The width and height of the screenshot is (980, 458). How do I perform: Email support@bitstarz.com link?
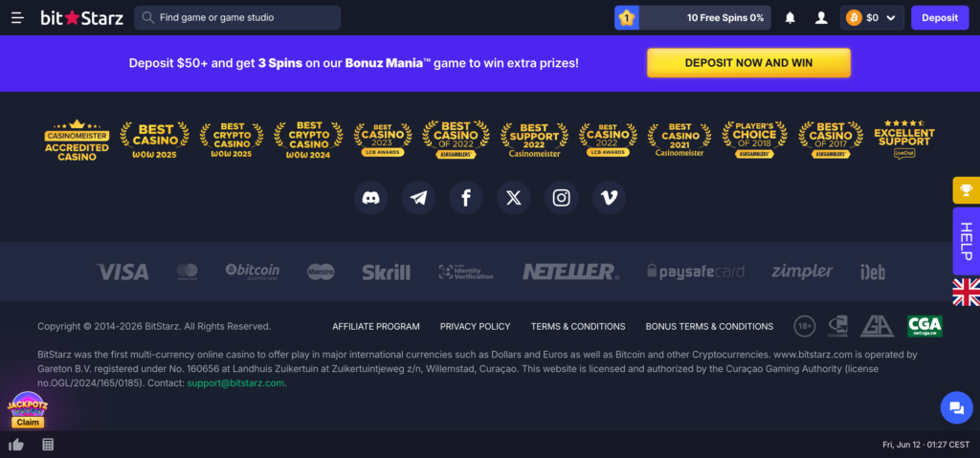(x=235, y=383)
